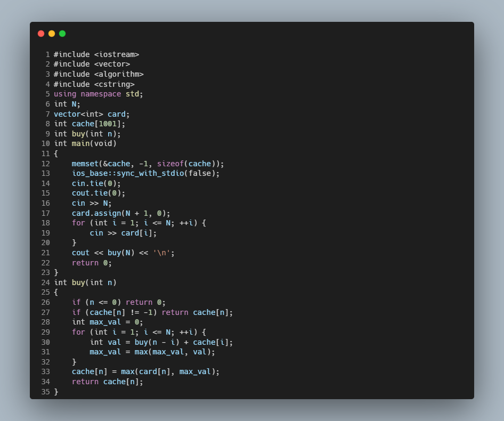Click 'if (n <= 0) return 0;' line
This screenshot has height=421, width=504.
click(119, 302)
